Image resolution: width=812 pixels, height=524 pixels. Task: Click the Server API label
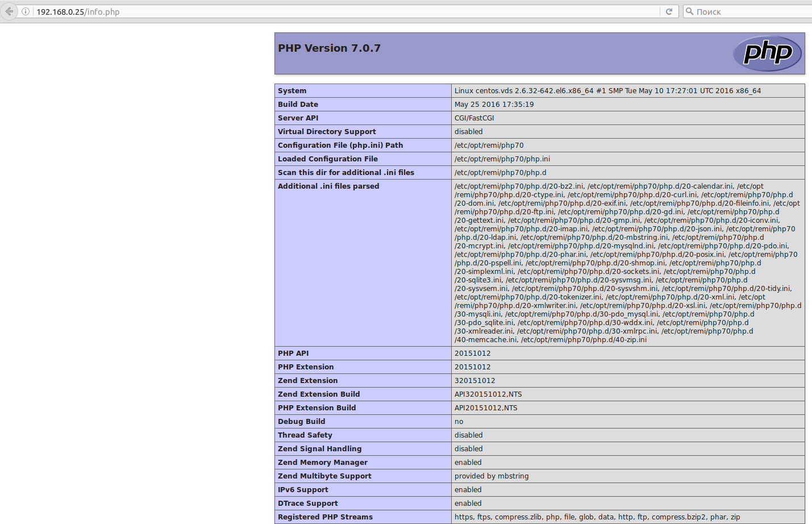(x=298, y=118)
